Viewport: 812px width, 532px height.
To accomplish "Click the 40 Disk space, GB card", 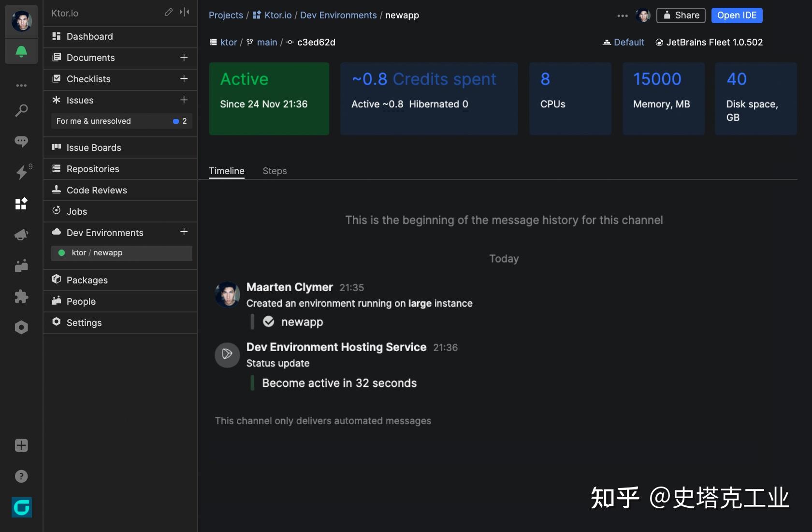I will 756,99.
